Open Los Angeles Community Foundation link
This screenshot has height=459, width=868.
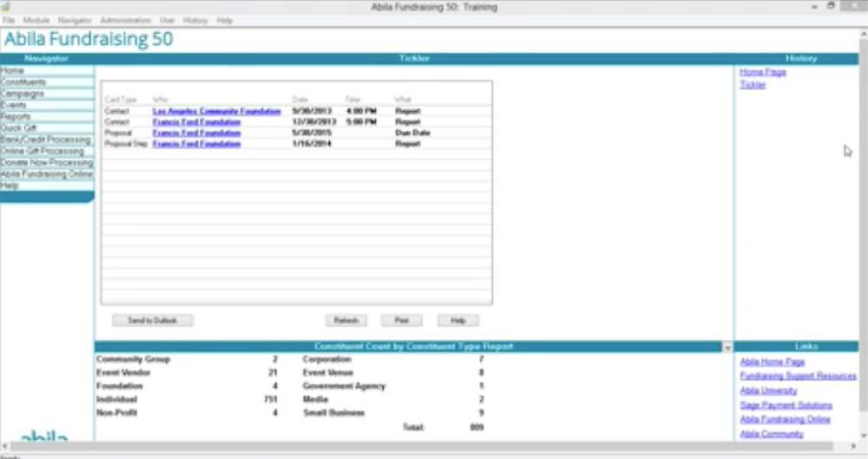[216, 111]
